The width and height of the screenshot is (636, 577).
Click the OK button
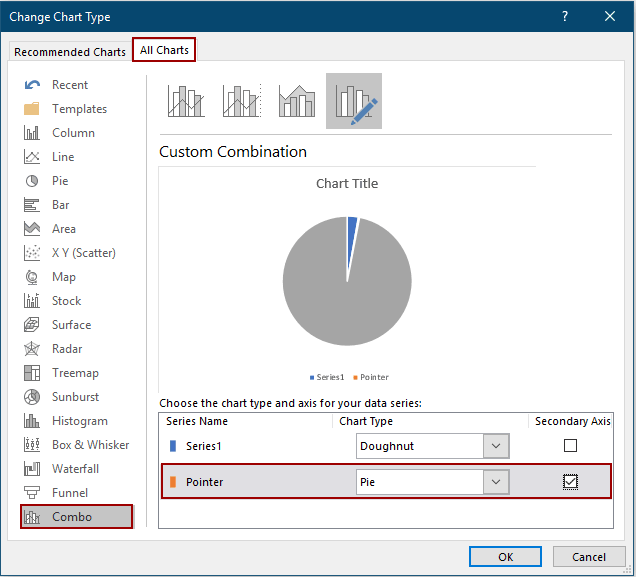(505, 557)
